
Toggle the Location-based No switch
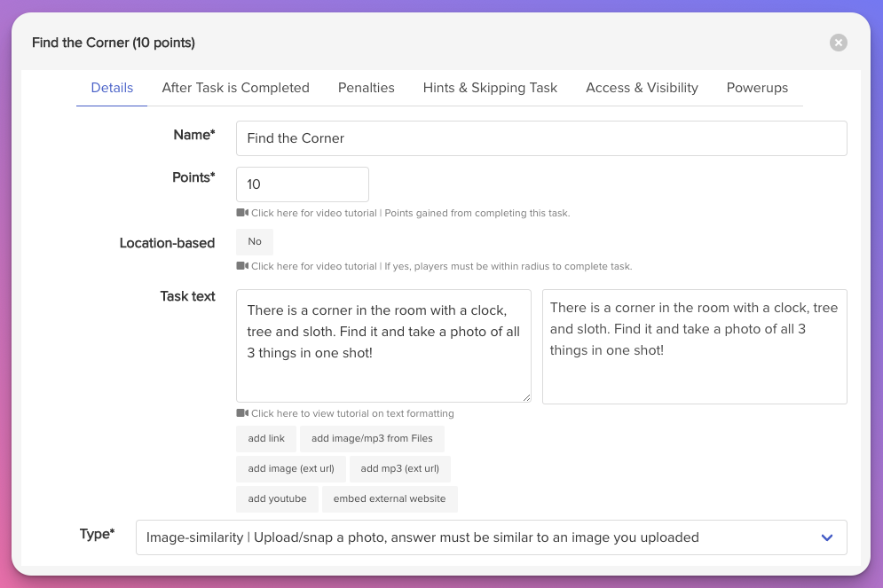coord(255,241)
